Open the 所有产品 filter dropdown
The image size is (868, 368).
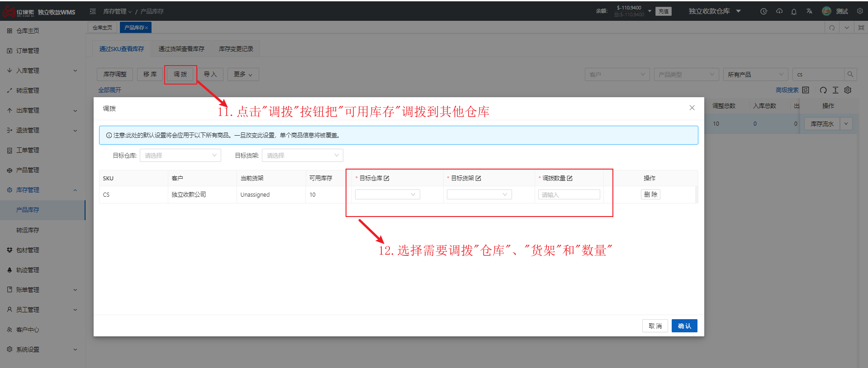click(755, 74)
